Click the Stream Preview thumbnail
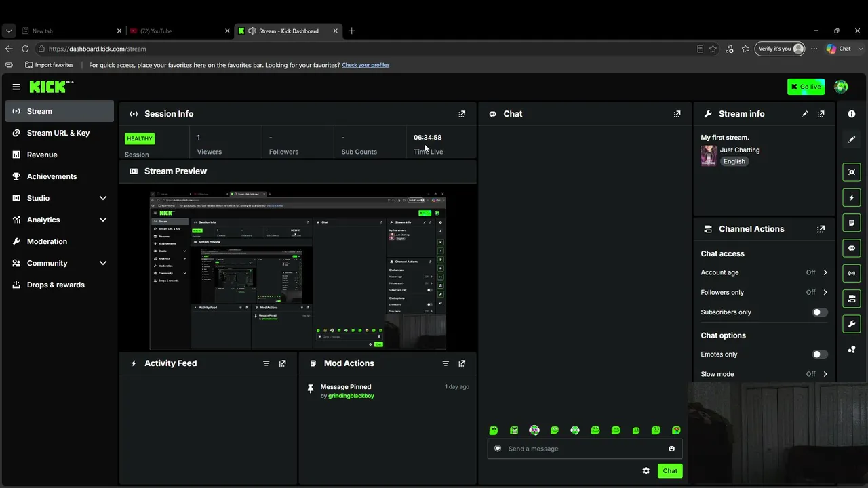The image size is (868, 488). [x=298, y=270]
